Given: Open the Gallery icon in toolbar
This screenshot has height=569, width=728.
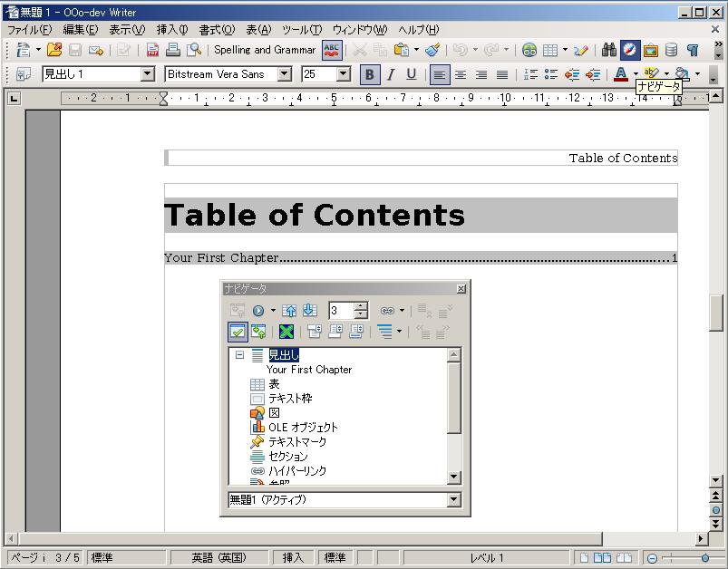Looking at the screenshot, I should click(x=650, y=50).
